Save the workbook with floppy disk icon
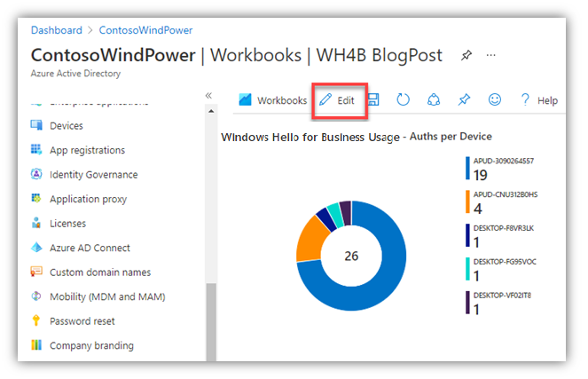Viewport: 588px width, 379px height. 373,99
